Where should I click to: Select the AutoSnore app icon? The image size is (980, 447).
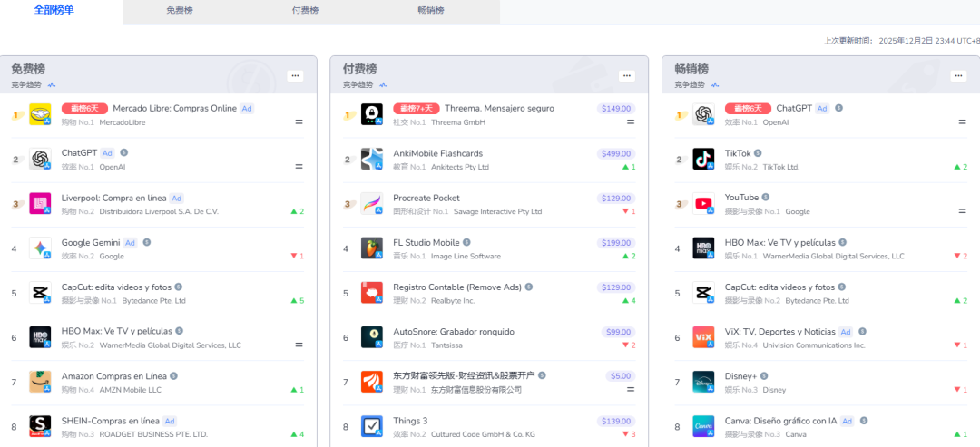pyautogui.click(x=372, y=337)
